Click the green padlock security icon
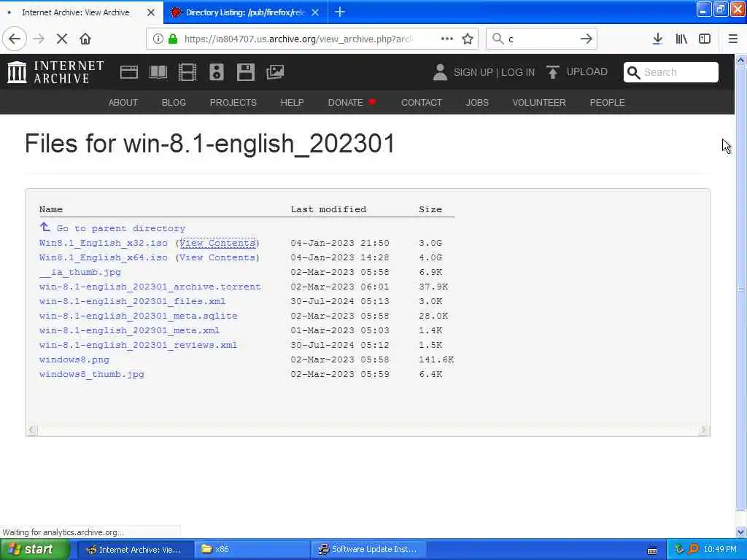 173,39
